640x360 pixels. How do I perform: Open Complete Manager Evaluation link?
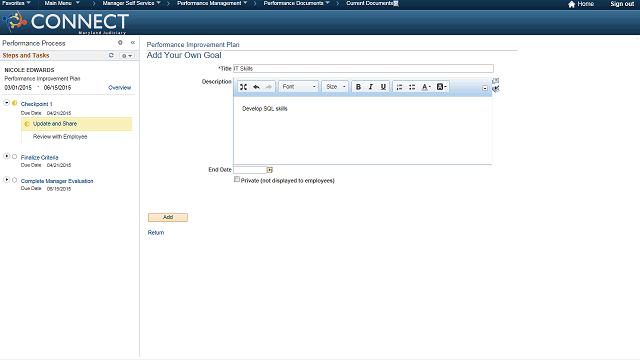coord(57,181)
